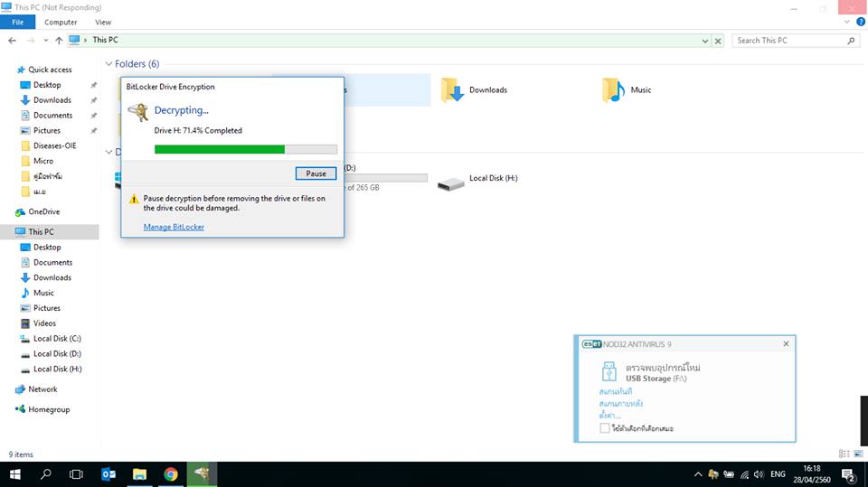Image resolution: width=868 pixels, height=487 pixels.
Task: Open the Computer ribbon tab
Action: click(61, 22)
